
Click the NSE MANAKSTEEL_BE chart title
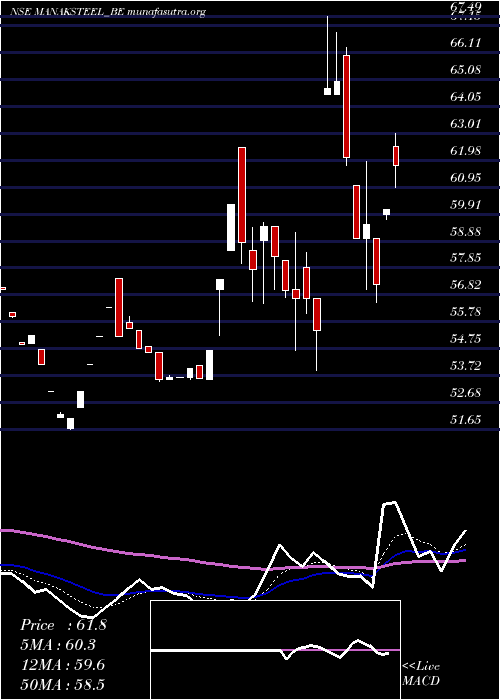[x=107, y=12]
